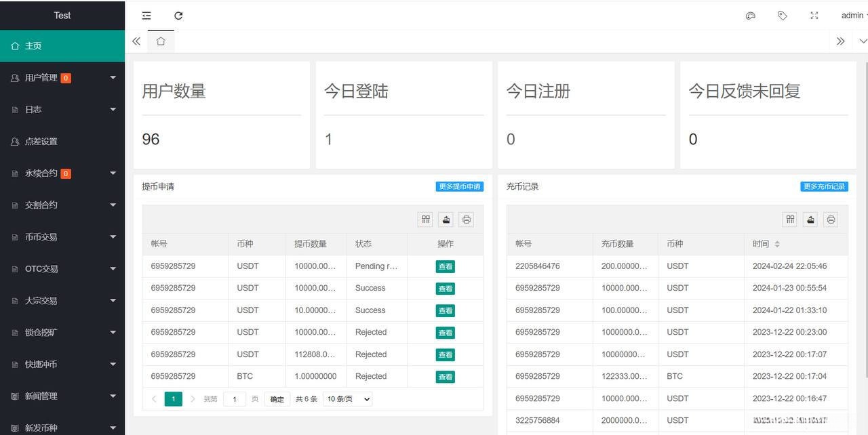Click the 确定 pagination button
The width and height of the screenshot is (868, 435).
point(277,399)
